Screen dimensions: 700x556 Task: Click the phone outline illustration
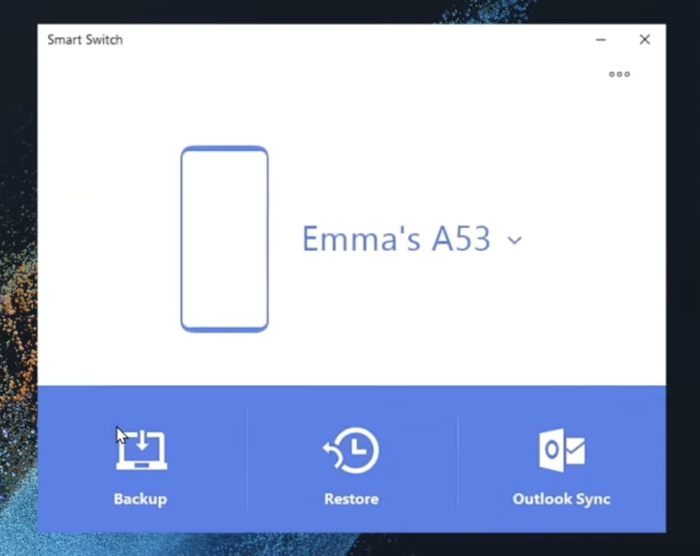225,239
